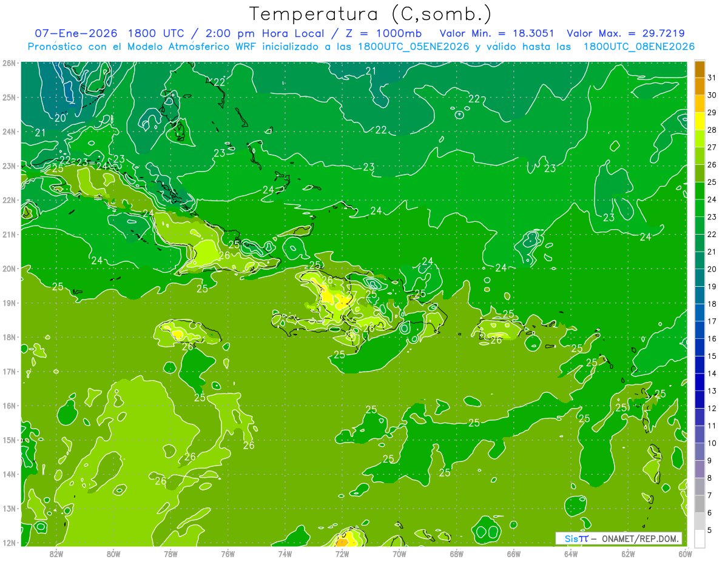Select the '1800UTC_05ENE2026' initialization time text
The width and height of the screenshot is (728, 562).
point(414,47)
